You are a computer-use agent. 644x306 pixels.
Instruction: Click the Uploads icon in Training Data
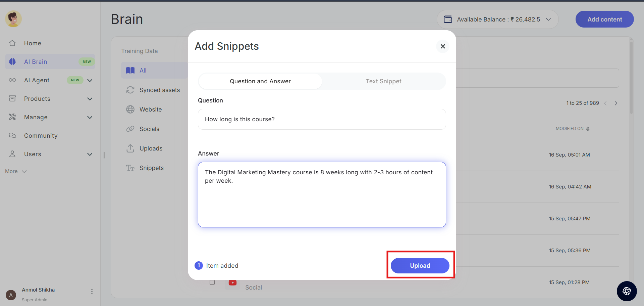[x=130, y=148]
